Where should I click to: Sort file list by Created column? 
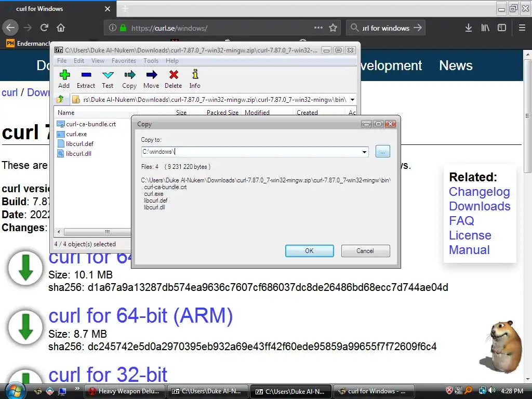[x=319, y=112]
